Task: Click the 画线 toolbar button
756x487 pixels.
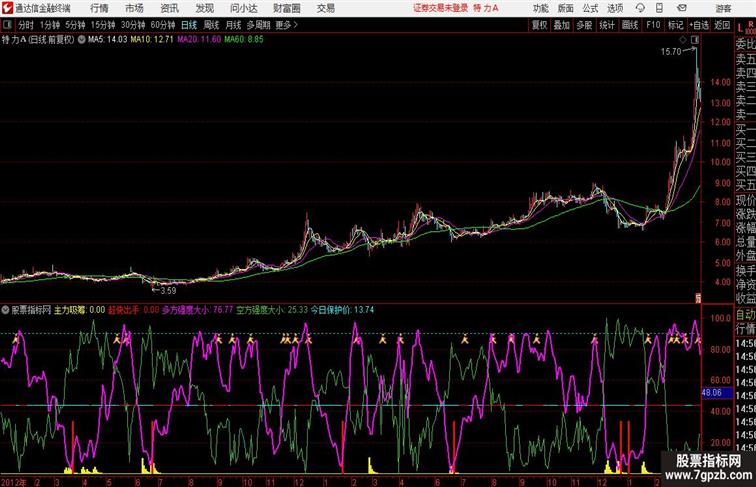Action: click(x=630, y=25)
